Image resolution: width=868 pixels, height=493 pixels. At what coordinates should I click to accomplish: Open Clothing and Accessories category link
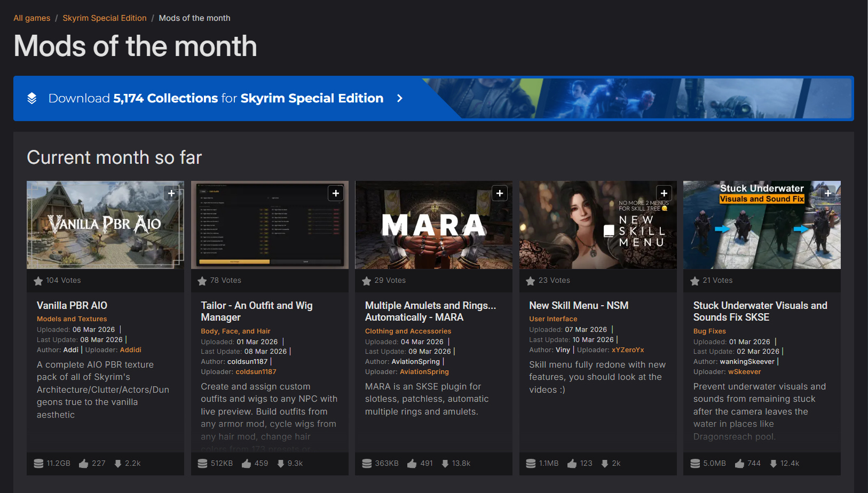pos(408,331)
